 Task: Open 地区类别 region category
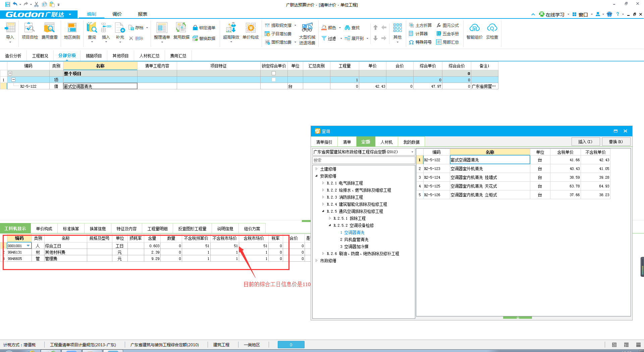pyautogui.click(x=72, y=31)
